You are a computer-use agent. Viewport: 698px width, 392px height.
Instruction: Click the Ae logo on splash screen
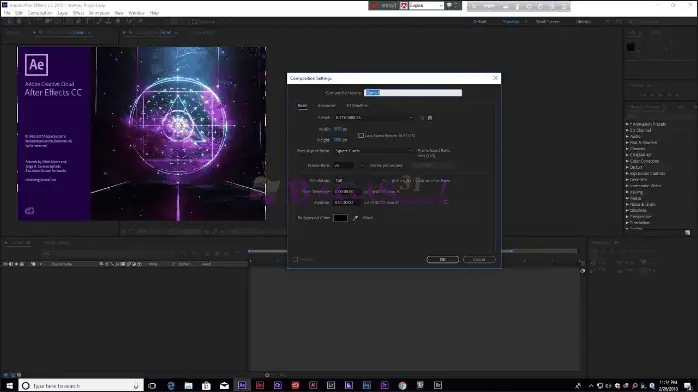point(37,65)
